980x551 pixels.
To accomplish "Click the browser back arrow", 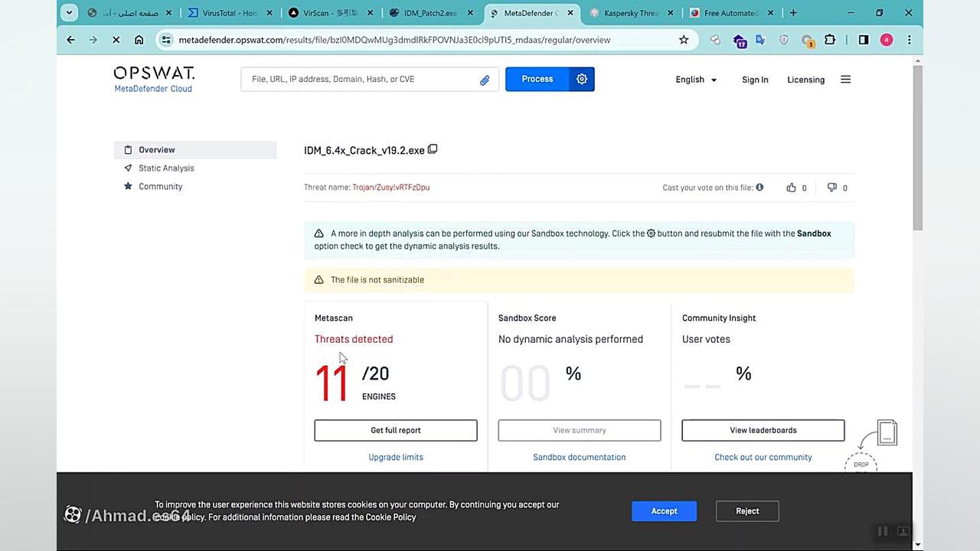I will [70, 40].
